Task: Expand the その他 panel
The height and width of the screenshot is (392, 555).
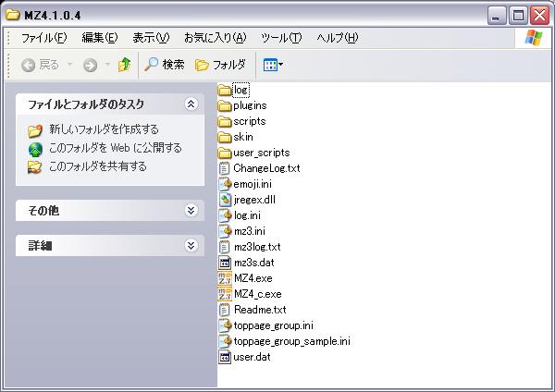Action: 191,210
